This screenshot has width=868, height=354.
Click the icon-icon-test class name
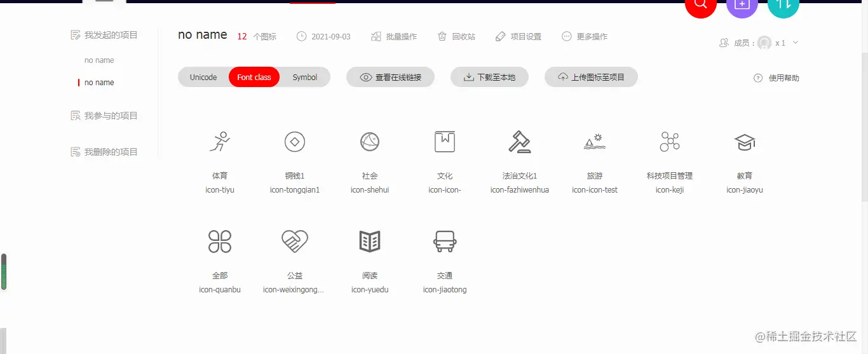(595, 190)
